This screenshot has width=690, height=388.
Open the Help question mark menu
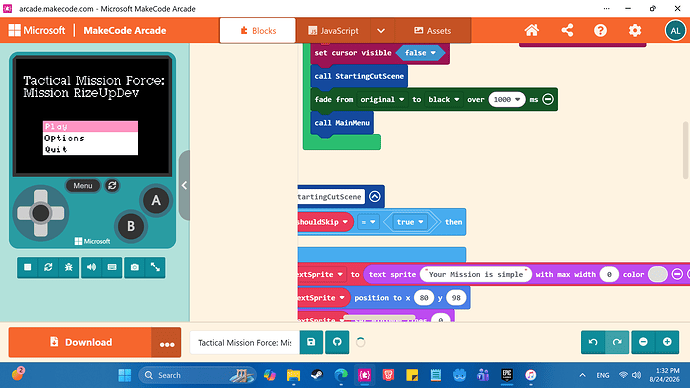(x=600, y=30)
